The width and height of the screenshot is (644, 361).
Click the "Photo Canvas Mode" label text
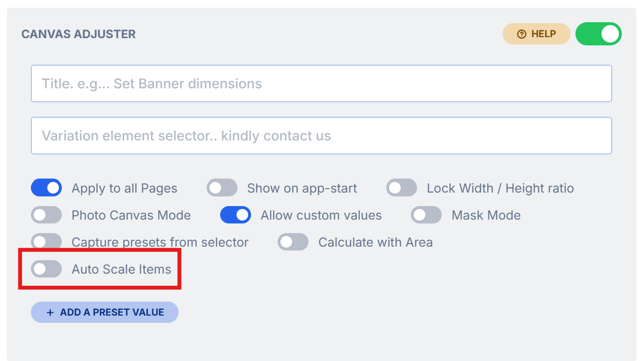pos(131,215)
